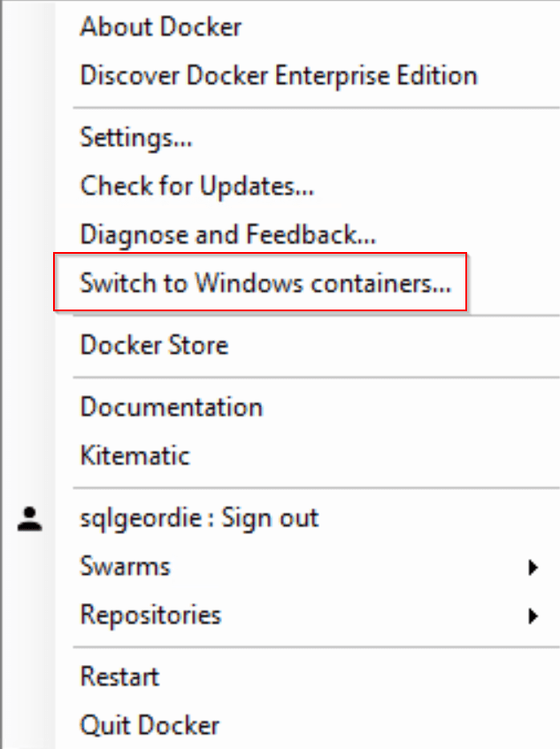Select the Swarms menu entry
The image size is (560, 749).
(x=125, y=566)
